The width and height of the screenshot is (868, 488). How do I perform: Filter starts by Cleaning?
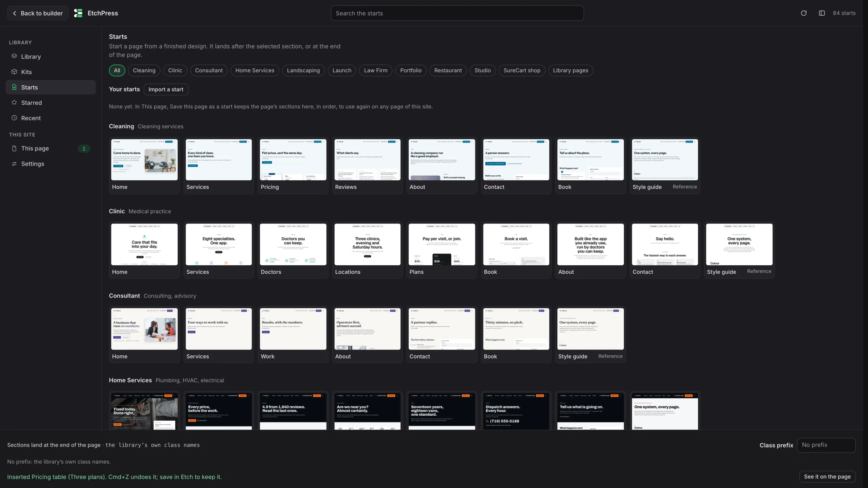coord(144,70)
